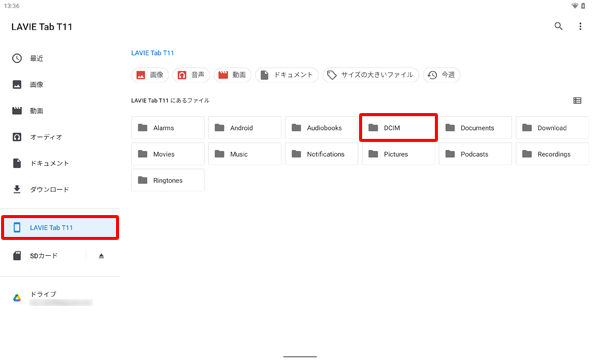Screen dimensions: 600x360
Task: Open the Android folder
Action: (x=245, y=128)
